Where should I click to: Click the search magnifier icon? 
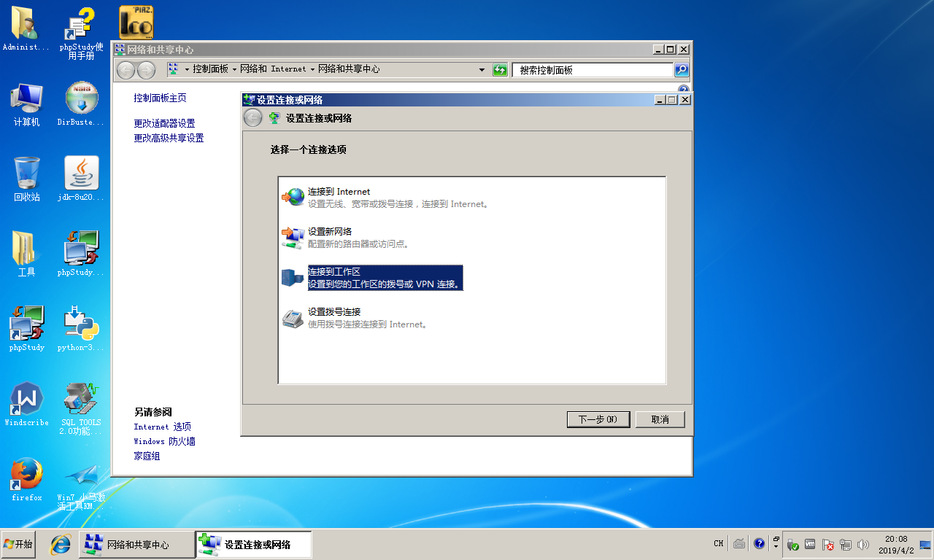[x=682, y=70]
